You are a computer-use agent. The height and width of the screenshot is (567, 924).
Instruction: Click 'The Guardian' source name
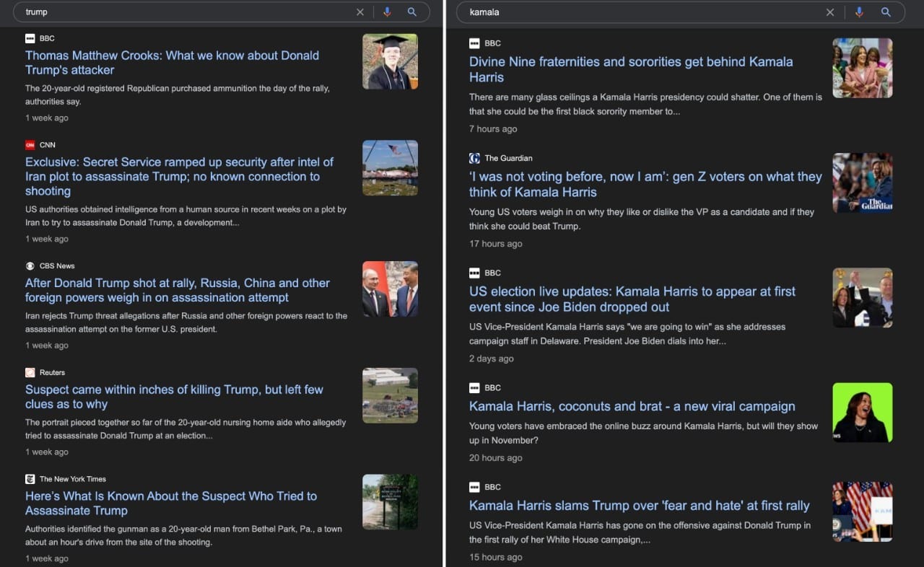tap(508, 158)
